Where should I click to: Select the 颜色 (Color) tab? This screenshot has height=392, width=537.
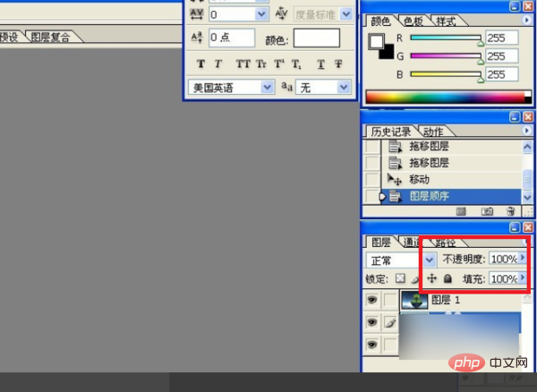point(380,21)
